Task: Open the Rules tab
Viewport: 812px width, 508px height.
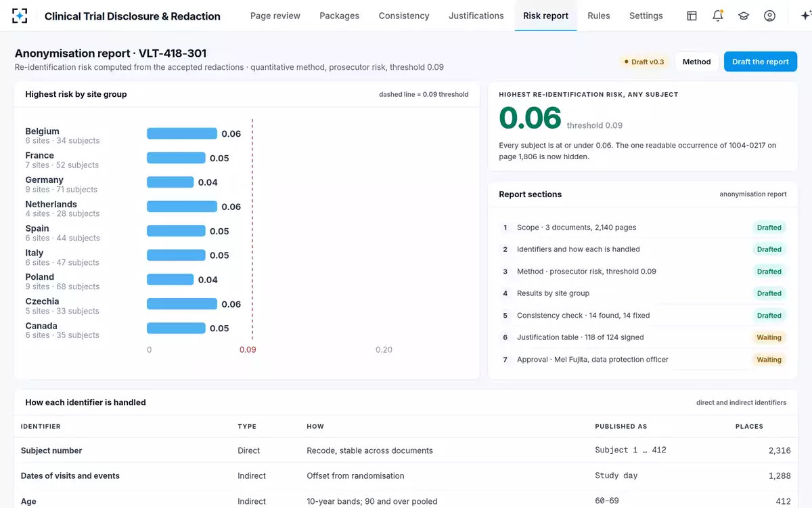Action: coord(599,16)
